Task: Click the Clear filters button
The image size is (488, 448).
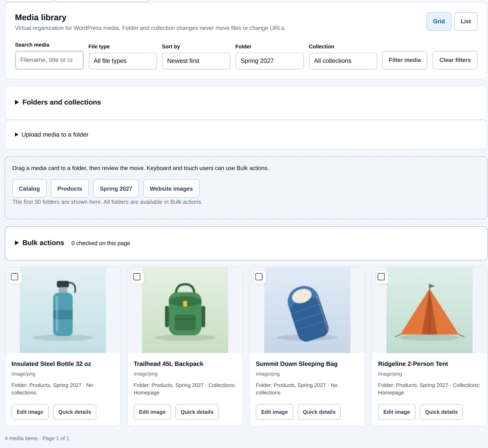Action: pos(455,60)
